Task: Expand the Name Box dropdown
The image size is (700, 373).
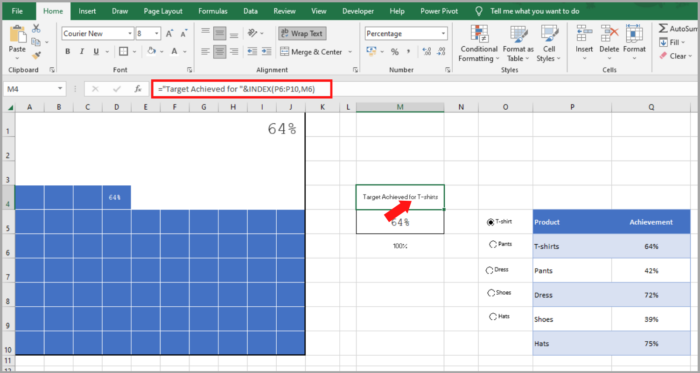Action: click(x=60, y=89)
